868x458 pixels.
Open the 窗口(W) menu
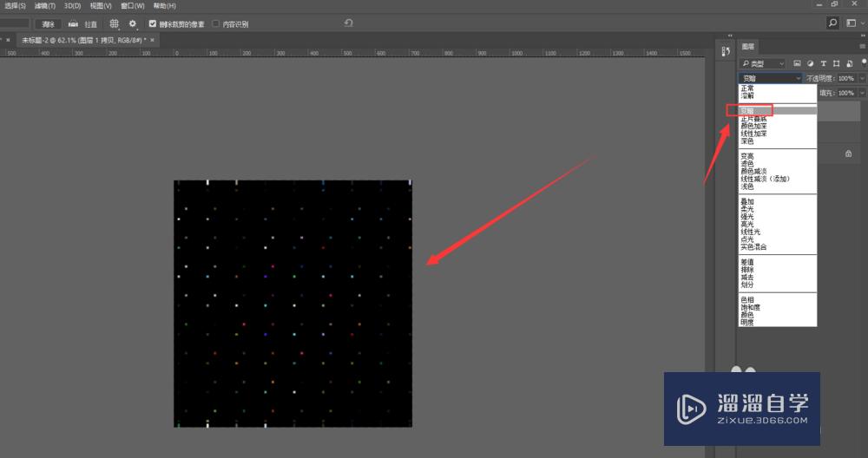point(133,5)
